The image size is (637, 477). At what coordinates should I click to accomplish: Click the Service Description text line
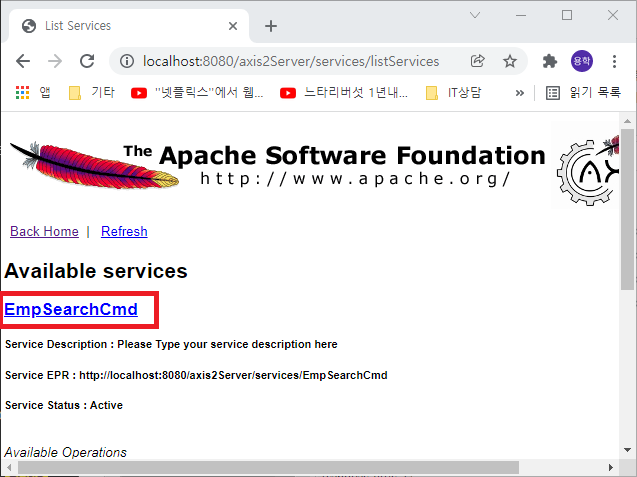(171, 344)
